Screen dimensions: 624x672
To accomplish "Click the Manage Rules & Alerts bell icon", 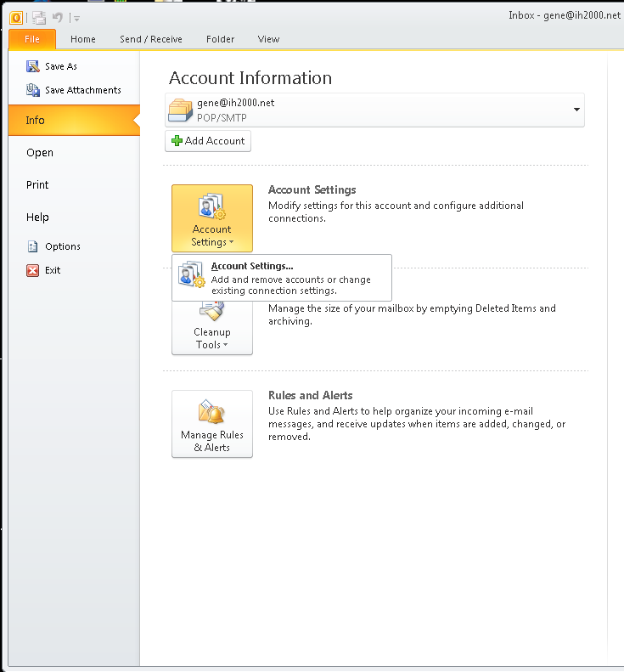I will (x=212, y=411).
